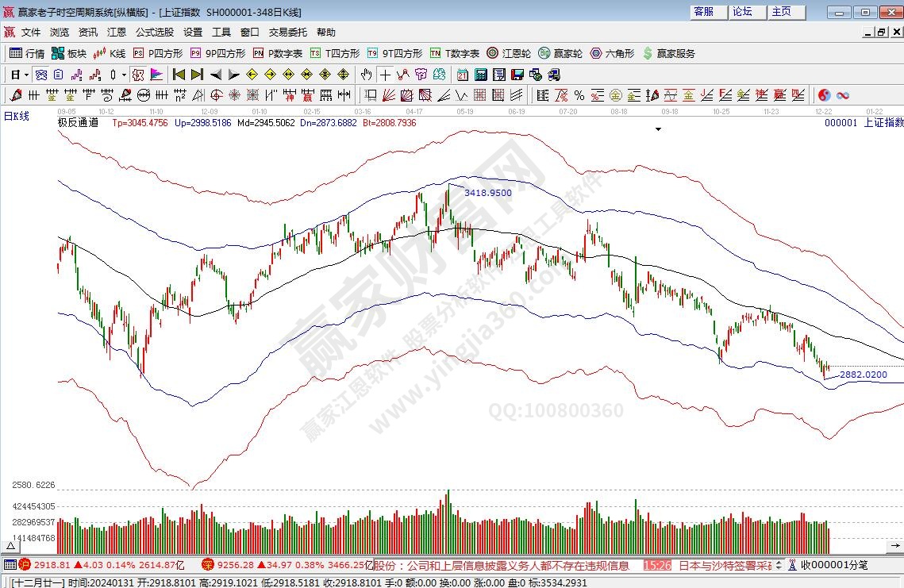Open the 公式选股 menu
This screenshot has width=904, height=588.
(154, 33)
